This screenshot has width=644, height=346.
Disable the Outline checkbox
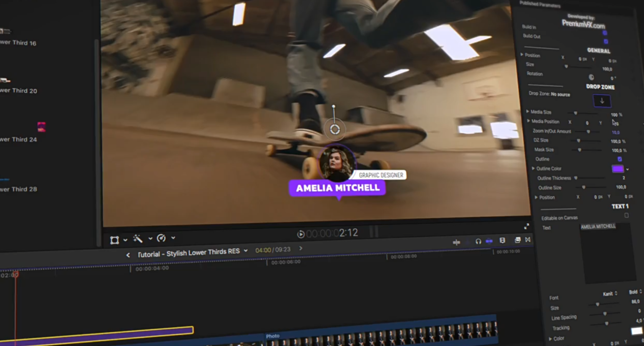[619, 159]
